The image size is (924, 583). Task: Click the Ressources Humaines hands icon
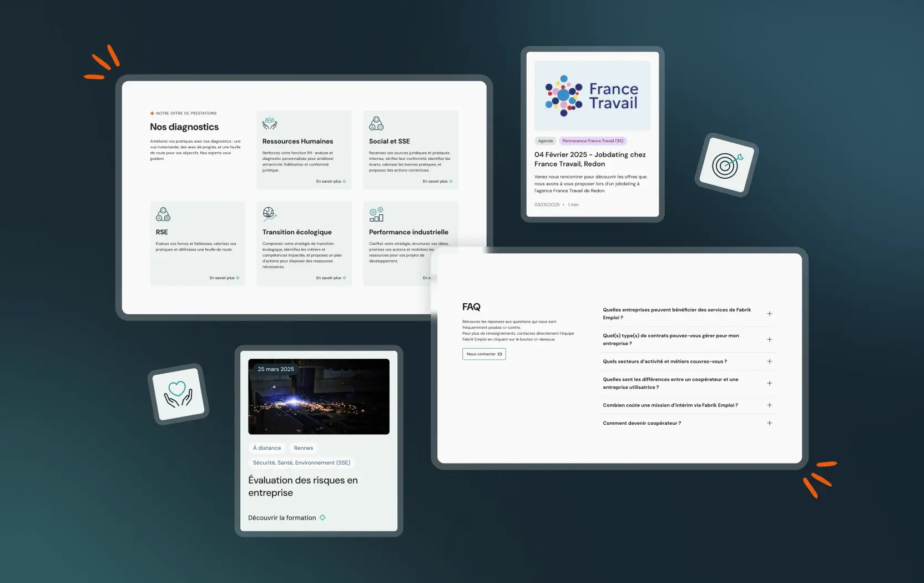point(270,123)
